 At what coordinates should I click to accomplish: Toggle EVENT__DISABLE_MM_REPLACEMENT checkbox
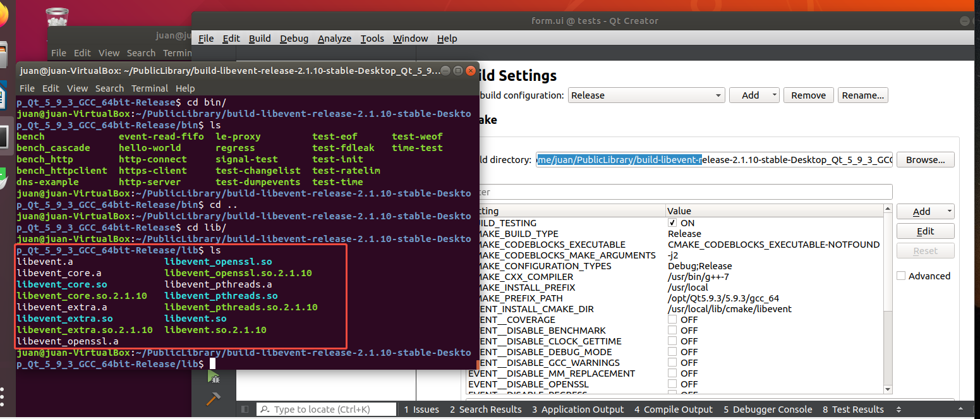(x=673, y=373)
